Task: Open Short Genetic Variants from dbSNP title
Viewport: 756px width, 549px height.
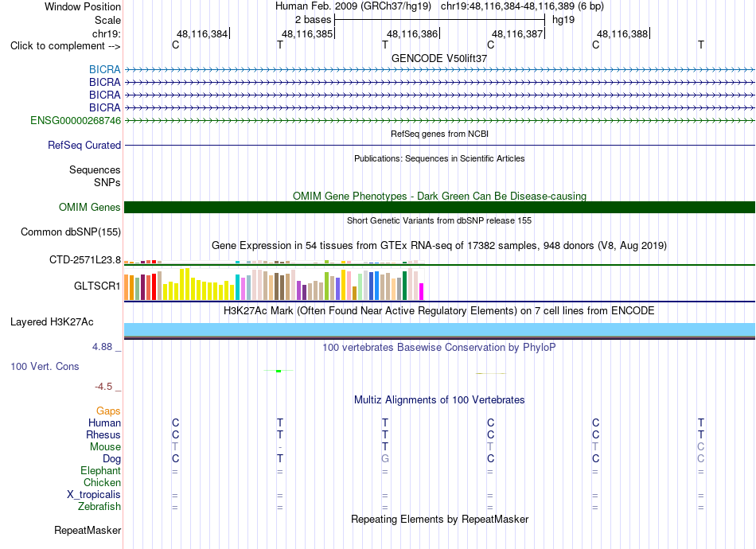Action: click(x=439, y=220)
